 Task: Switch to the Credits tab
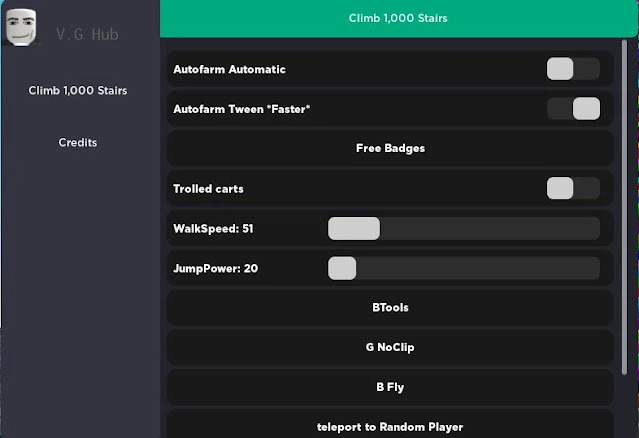click(x=78, y=143)
